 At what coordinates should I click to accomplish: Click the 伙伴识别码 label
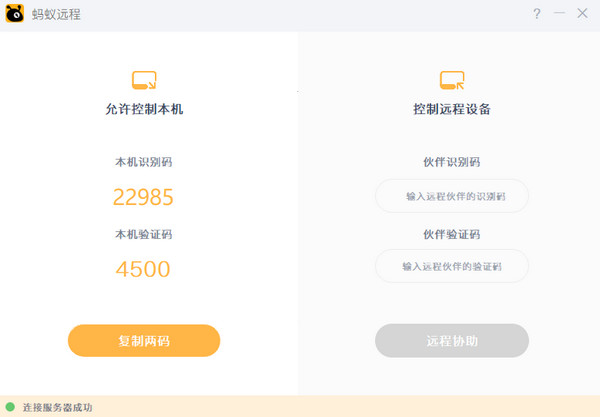[452, 162]
